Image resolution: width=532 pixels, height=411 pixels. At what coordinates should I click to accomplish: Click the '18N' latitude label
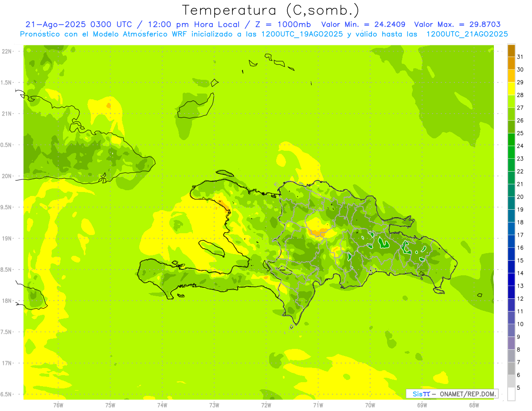tap(7, 301)
